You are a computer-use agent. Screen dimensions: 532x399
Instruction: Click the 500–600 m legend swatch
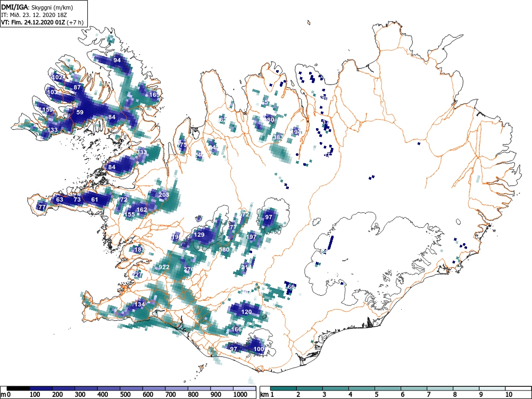tap(131, 388)
